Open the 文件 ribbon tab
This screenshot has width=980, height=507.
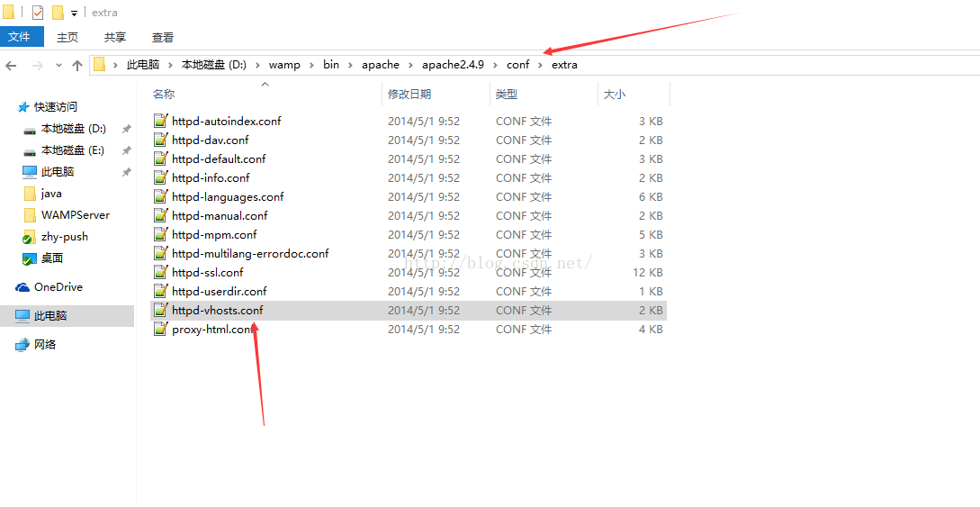[20, 37]
